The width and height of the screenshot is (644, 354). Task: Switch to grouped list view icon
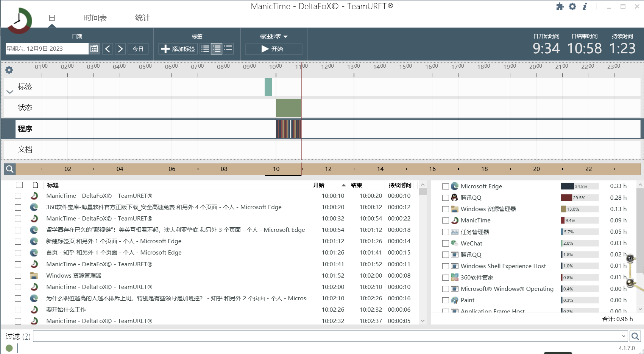[x=228, y=49]
